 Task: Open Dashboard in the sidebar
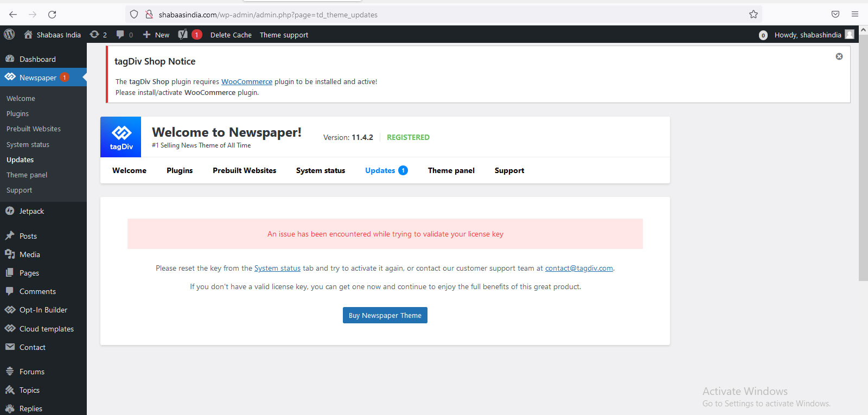click(43, 59)
